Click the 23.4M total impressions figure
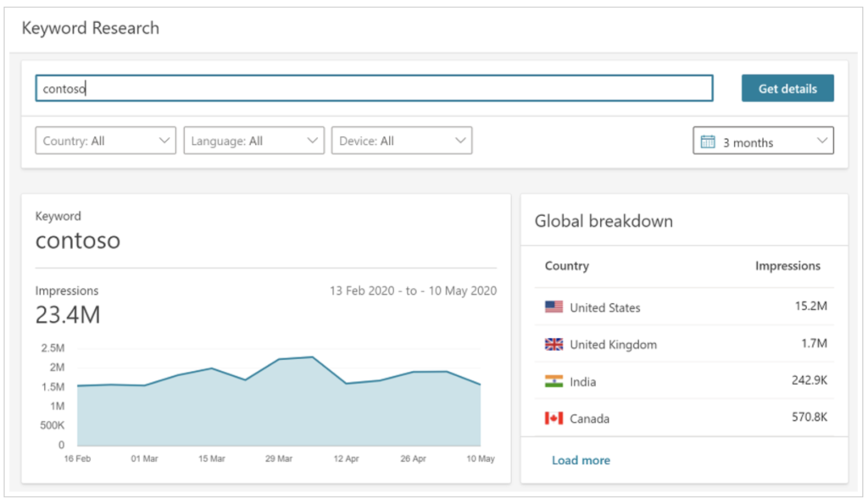Screen dimensions: 868x504 pyautogui.click(x=68, y=315)
